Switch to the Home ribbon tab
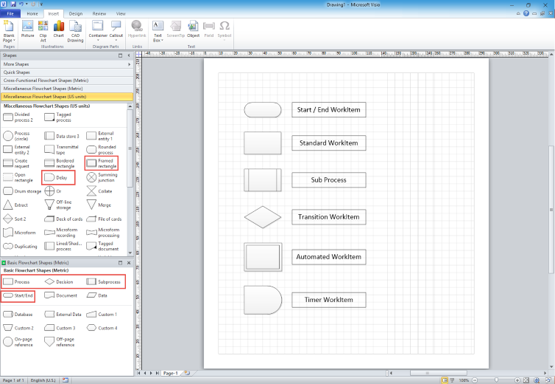This screenshot has height=384, width=555. pyautogui.click(x=32, y=14)
